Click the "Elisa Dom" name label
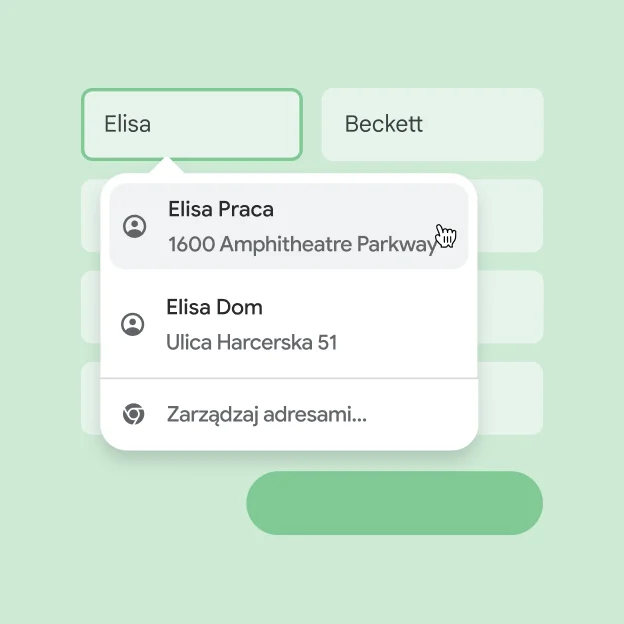This screenshot has width=624, height=624. 214,307
